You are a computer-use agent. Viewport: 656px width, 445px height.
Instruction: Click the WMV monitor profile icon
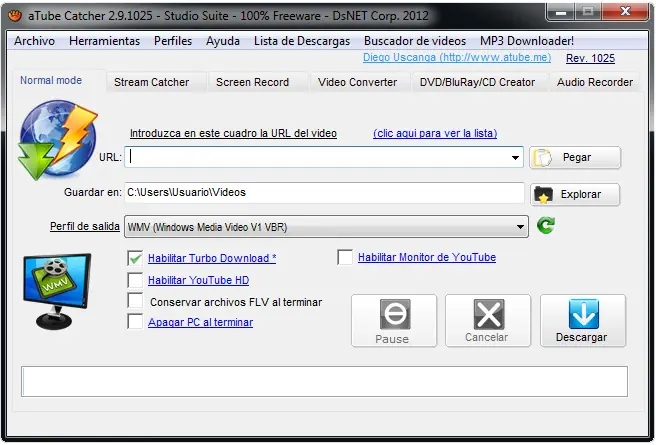click(x=57, y=291)
